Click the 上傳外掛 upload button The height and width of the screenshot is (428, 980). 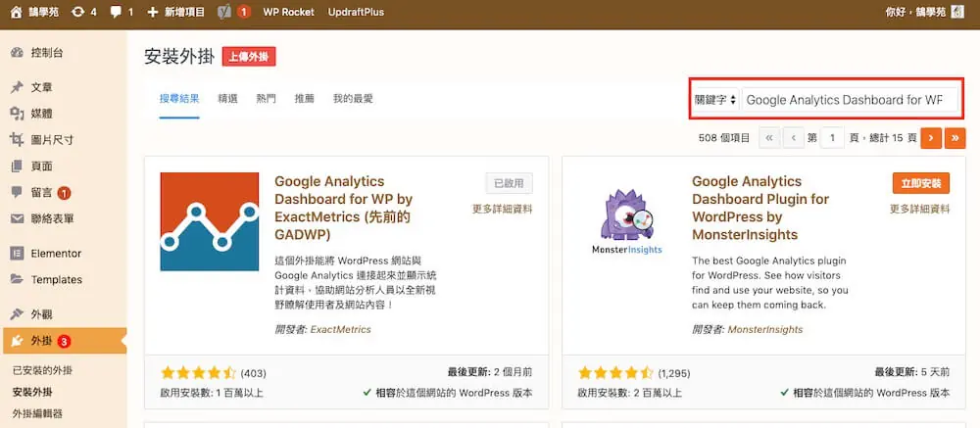[x=249, y=56]
